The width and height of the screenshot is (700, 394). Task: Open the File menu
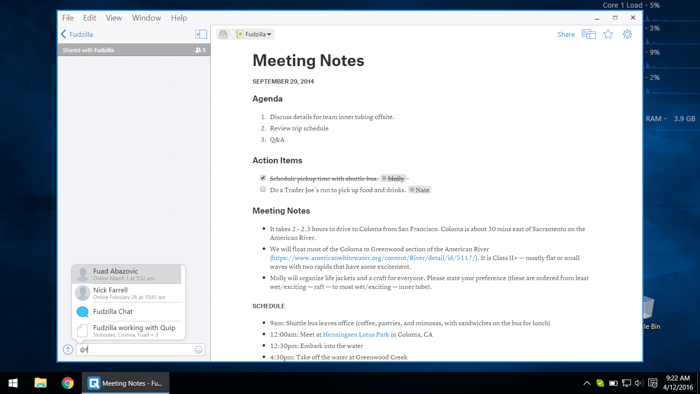tap(68, 18)
